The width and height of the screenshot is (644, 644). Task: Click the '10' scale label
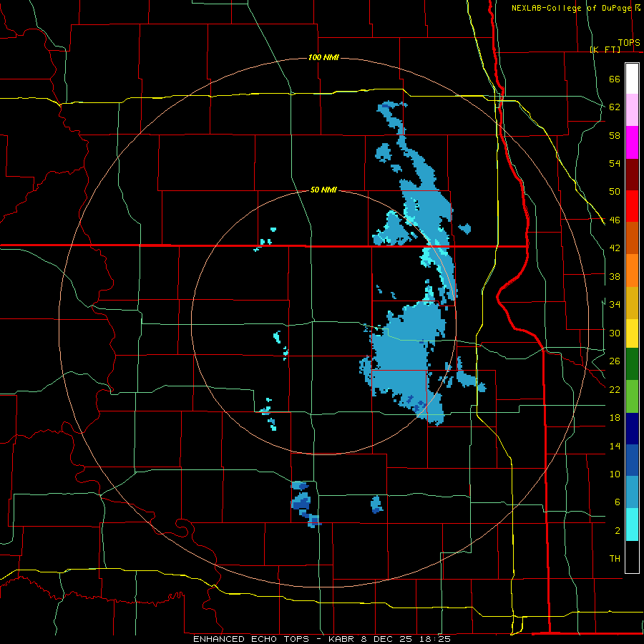pyautogui.click(x=615, y=474)
